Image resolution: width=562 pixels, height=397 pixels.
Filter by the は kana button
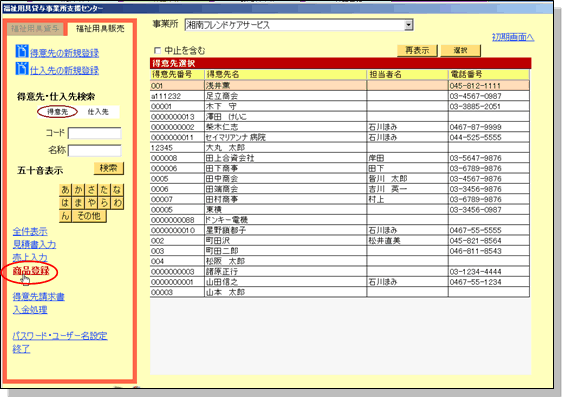click(65, 203)
